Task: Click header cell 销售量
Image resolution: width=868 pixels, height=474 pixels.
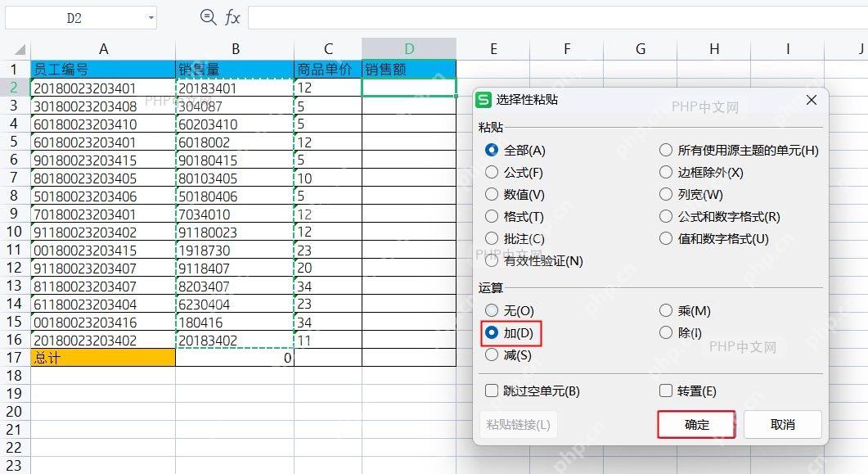Action: (235, 70)
